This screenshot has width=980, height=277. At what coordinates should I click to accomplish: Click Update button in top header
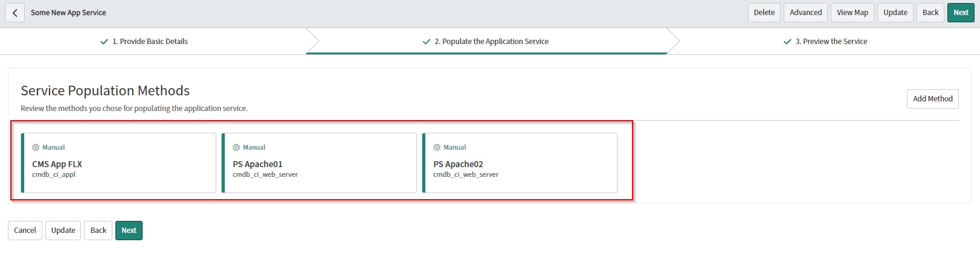click(895, 13)
